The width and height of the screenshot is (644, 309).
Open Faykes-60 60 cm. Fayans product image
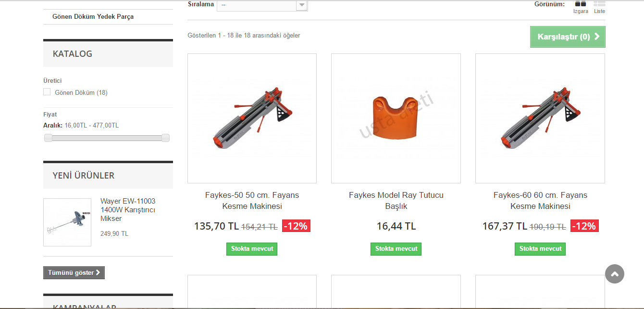[x=540, y=118]
